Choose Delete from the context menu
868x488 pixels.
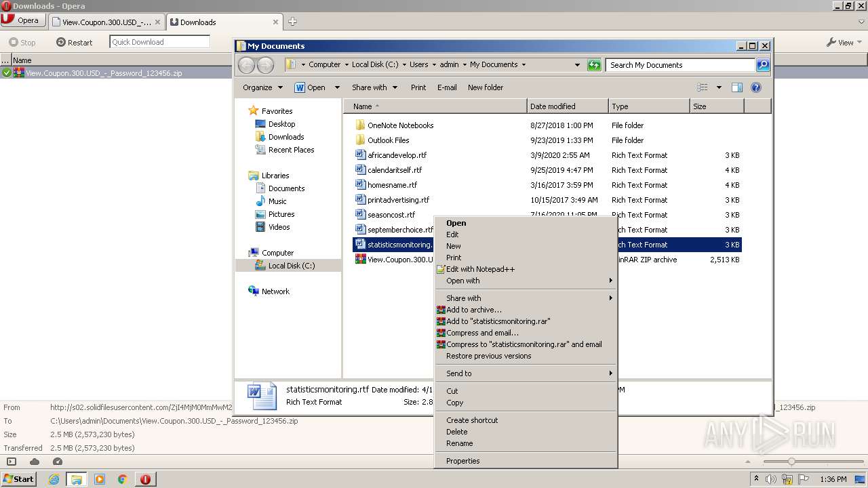[526, 432]
